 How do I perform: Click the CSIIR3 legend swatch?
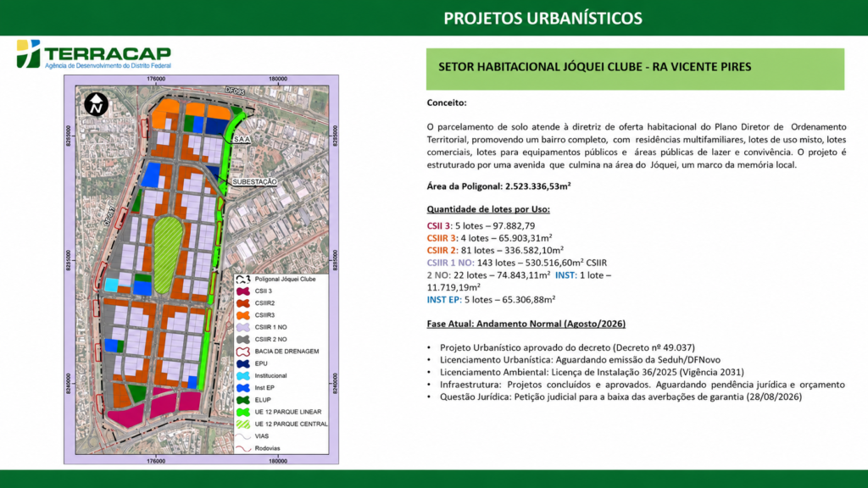[243, 315]
